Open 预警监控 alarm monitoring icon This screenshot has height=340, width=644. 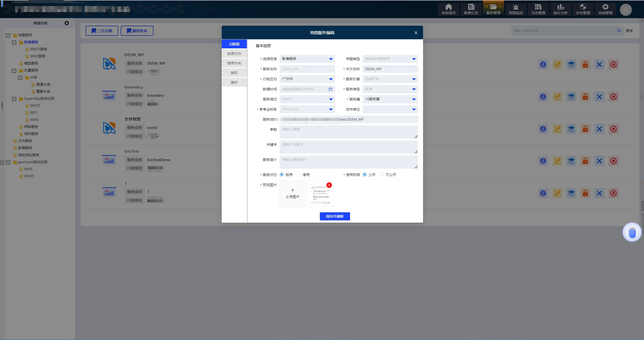[516, 9]
